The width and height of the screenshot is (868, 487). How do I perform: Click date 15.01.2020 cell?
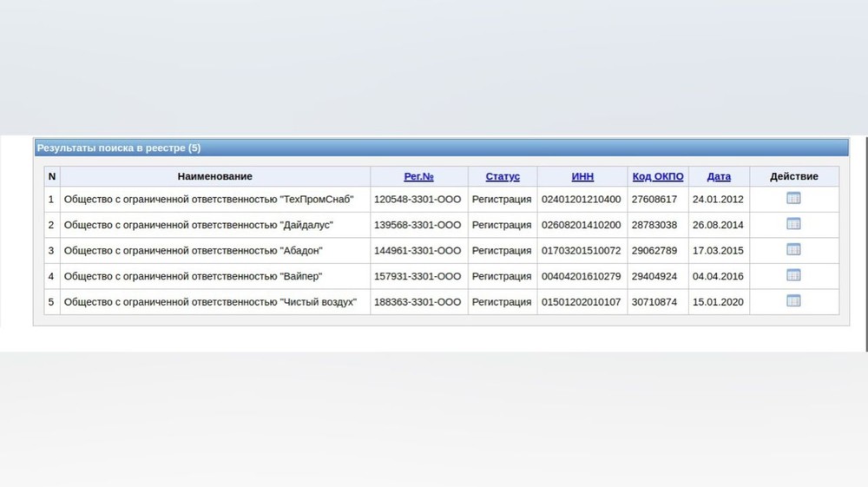pos(717,302)
